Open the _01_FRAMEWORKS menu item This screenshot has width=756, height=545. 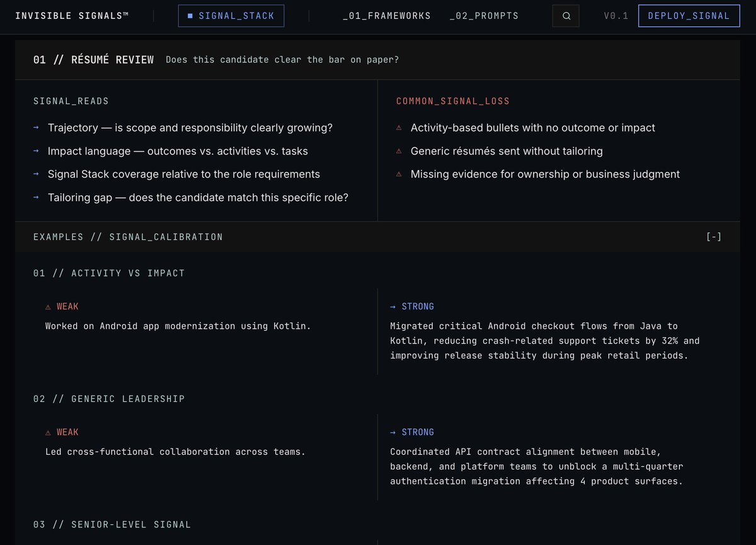(387, 16)
